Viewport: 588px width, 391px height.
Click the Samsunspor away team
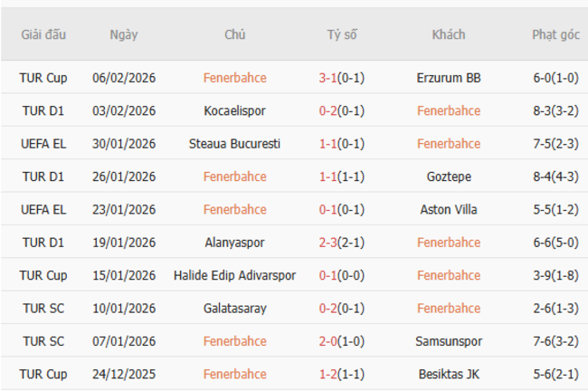[x=449, y=341]
